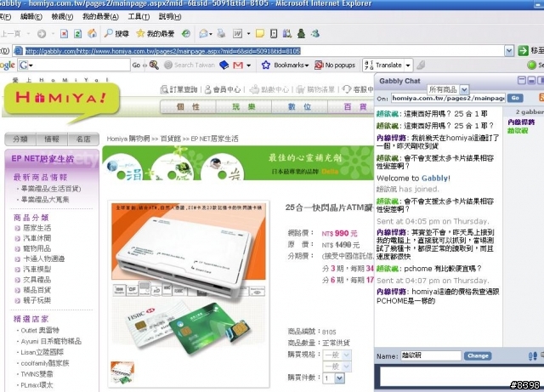Click the green Della banner ad

tap(238, 163)
